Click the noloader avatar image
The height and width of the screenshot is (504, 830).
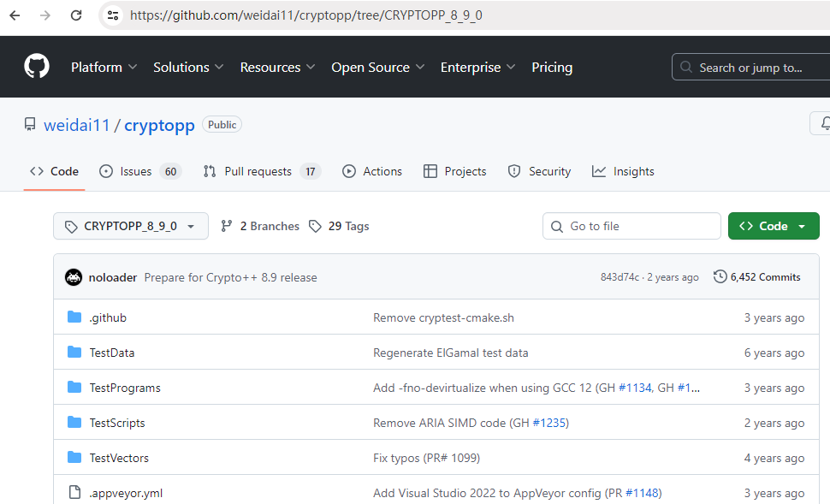(x=74, y=277)
